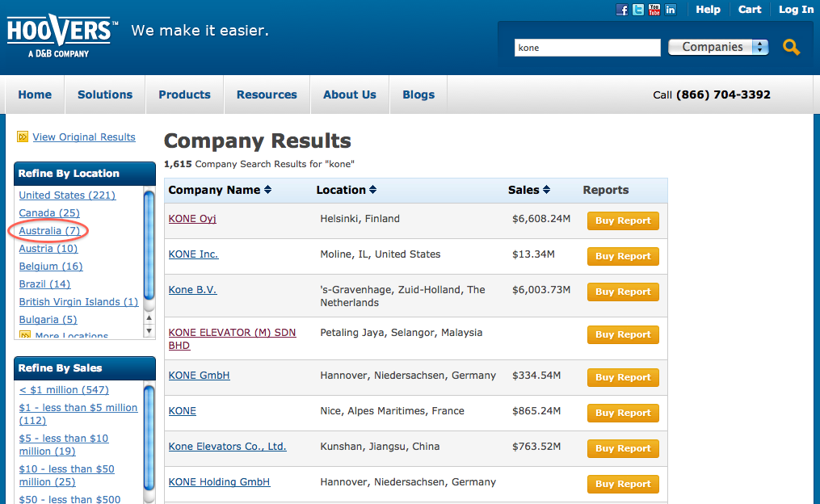Sort results by Location arrows
This screenshot has height=504, width=820.
pyautogui.click(x=373, y=190)
